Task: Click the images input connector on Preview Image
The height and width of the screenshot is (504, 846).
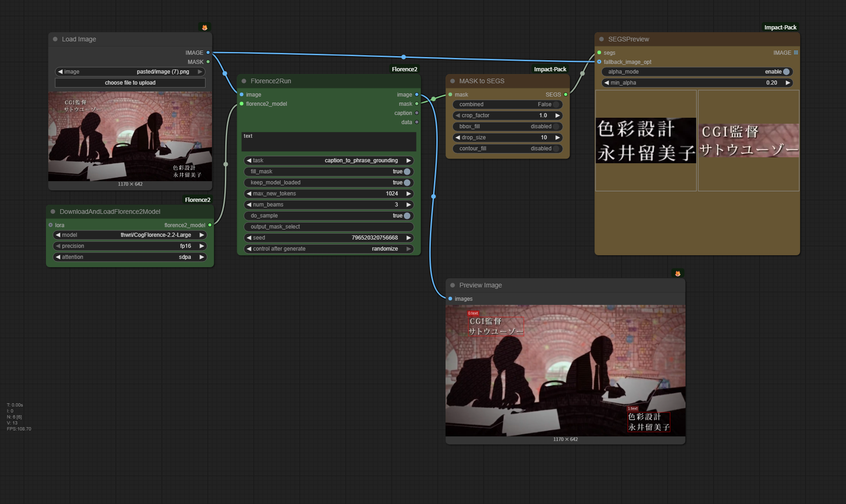Action: pos(450,298)
